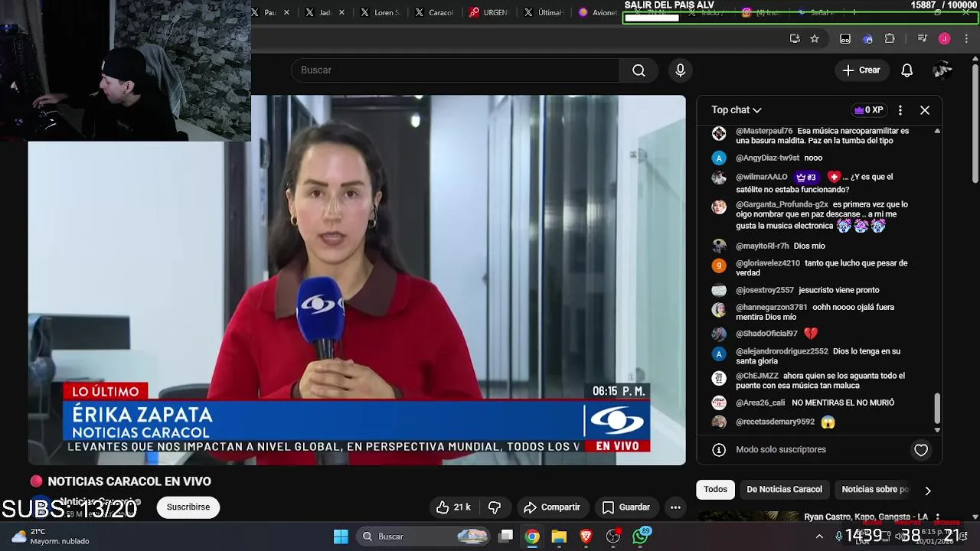
Task: Click @recetasdemary9592 username in chat
Action: tap(775, 422)
